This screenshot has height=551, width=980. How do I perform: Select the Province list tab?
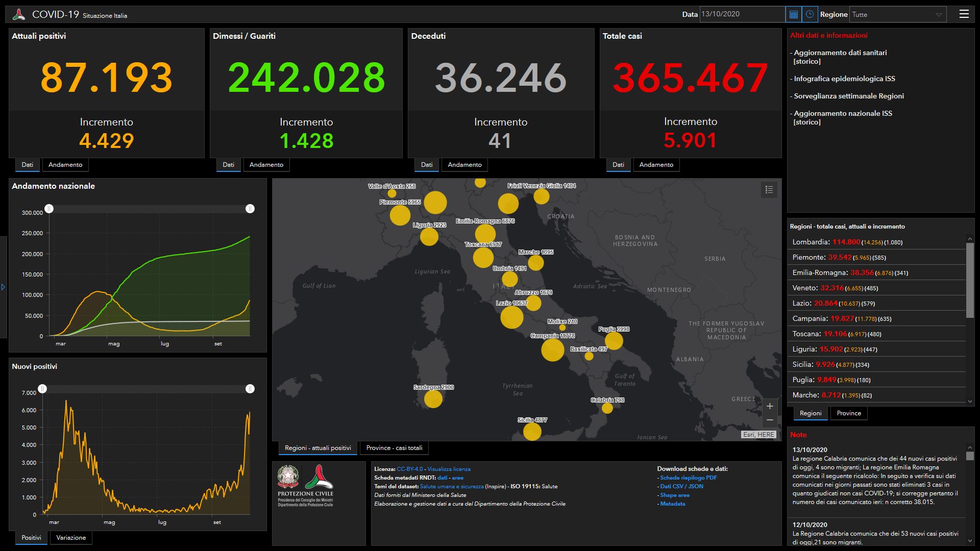(849, 413)
